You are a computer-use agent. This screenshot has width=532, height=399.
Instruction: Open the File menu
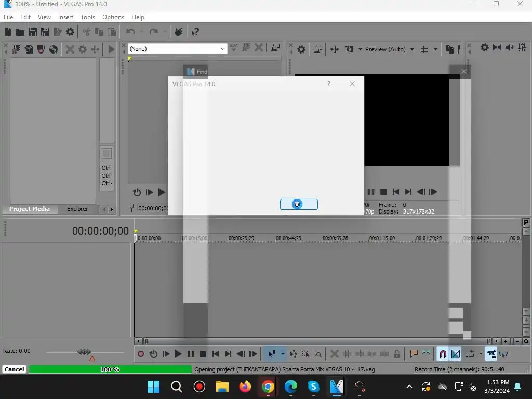8,17
